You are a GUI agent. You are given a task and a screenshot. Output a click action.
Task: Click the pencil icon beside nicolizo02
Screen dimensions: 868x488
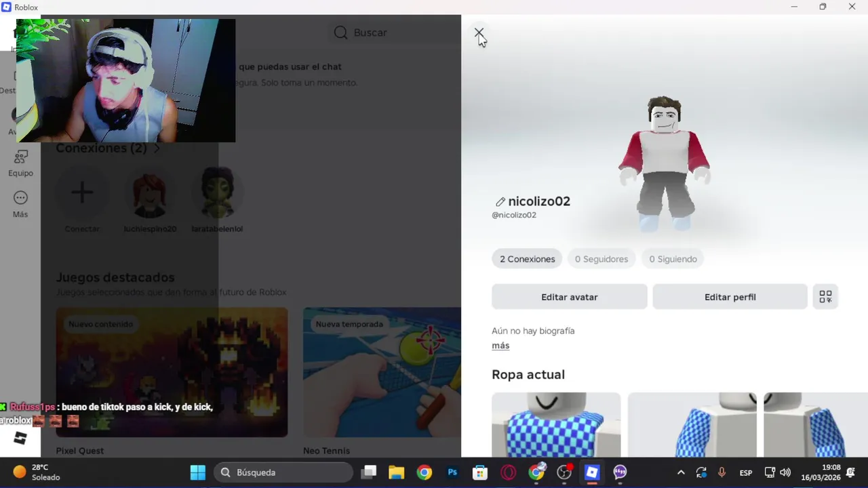coord(500,201)
